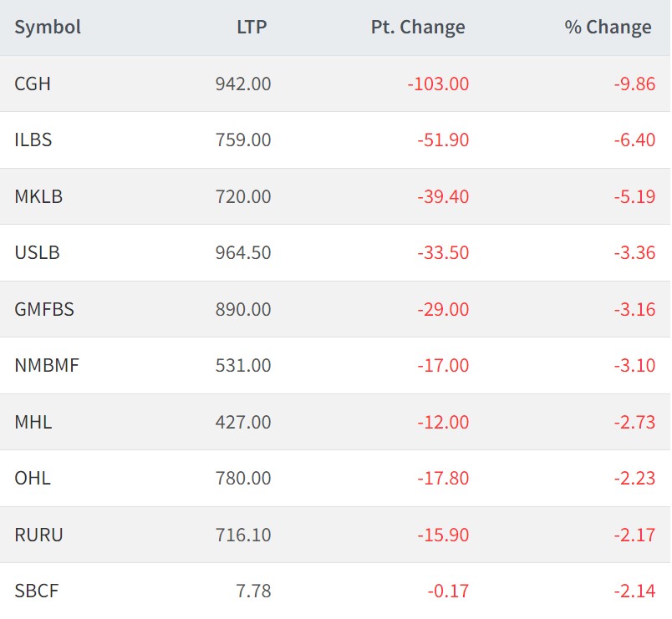672x619 pixels.
Task: Select the RURU symbol link
Action: coord(38,535)
